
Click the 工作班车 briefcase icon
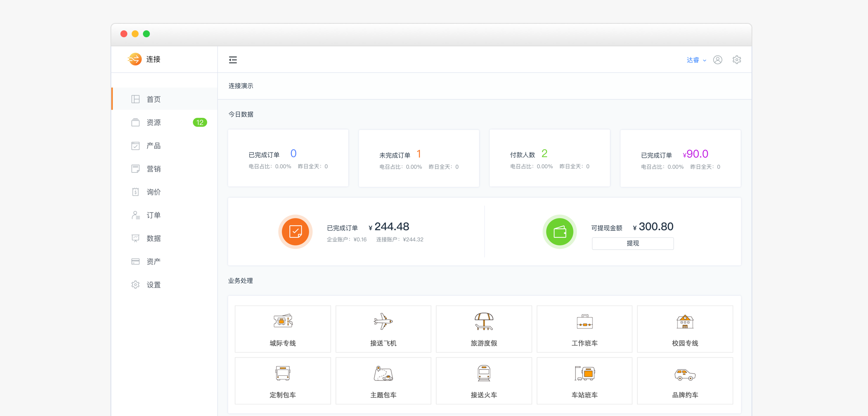tap(584, 322)
